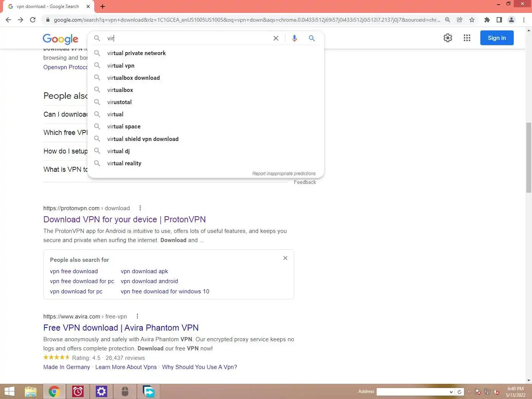Click the page vertical scrollbar thumb
Screen dimensions: 532x399
point(529,158)
